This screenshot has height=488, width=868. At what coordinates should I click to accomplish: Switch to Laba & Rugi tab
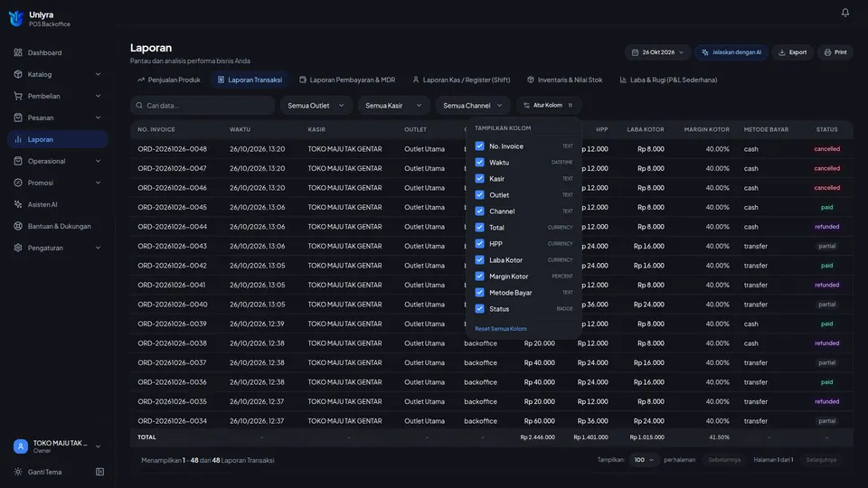tap(668, 80)
